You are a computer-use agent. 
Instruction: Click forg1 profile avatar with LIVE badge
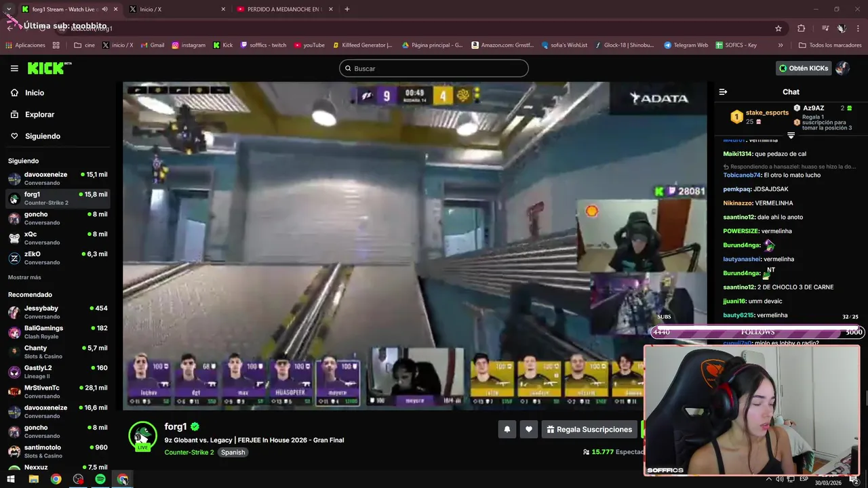click(x=142, y=436)
